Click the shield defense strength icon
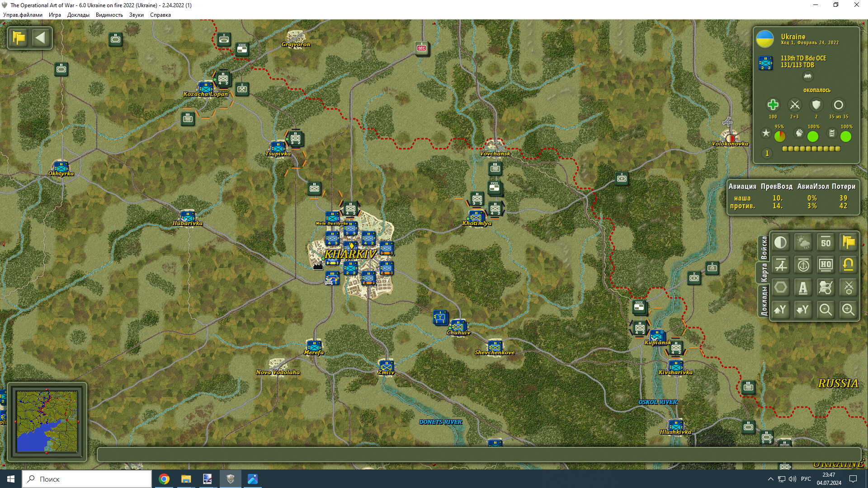 [x=816, y=105]
